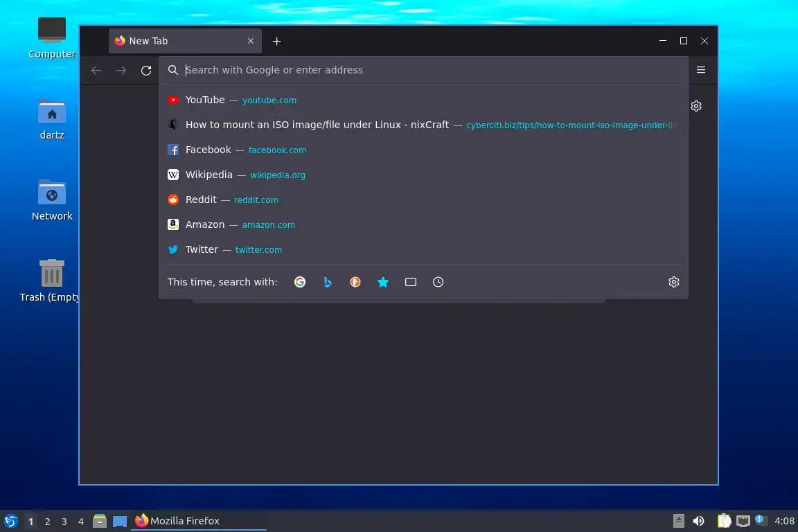Image resolution: width=798 pixels, height=532 pixels.
Task: Open the Amazon suggestion
Action: coord(423,224)
